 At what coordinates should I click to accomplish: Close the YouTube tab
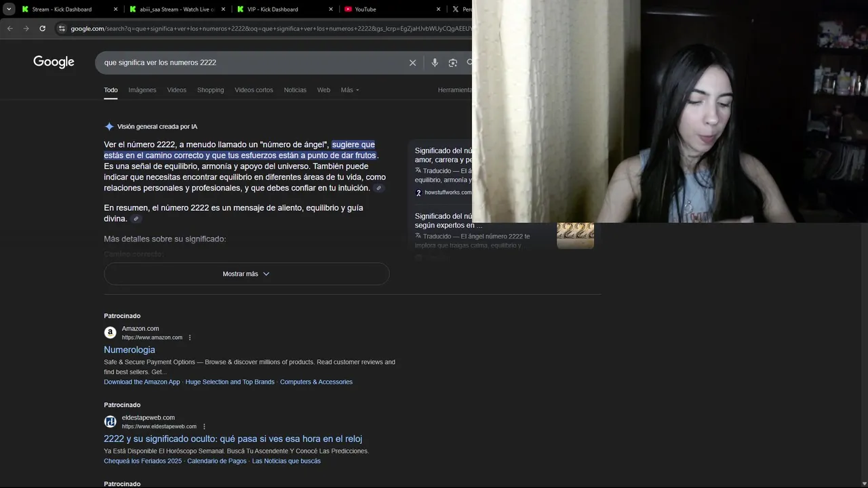tap(438, 9)
